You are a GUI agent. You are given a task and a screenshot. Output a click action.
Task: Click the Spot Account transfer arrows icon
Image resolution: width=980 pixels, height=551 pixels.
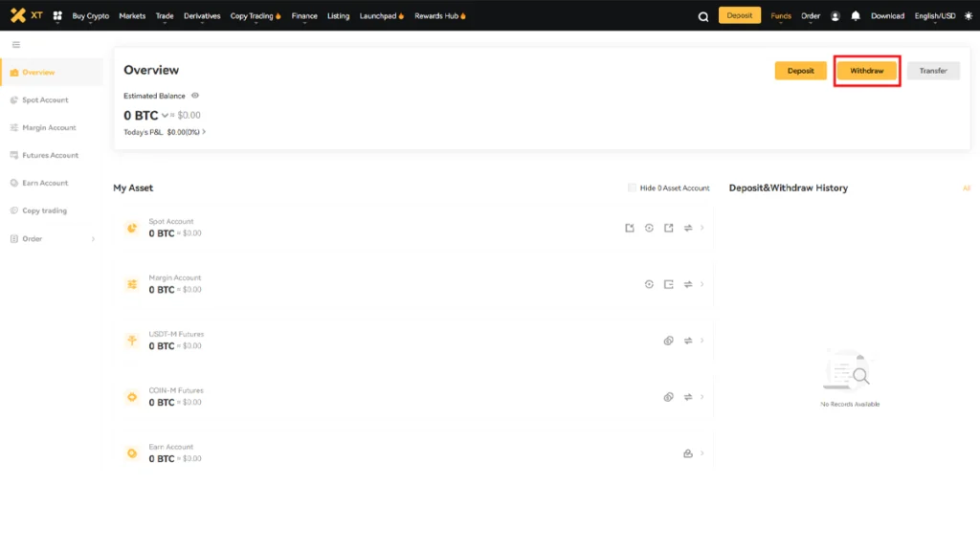tap(688, 228)
